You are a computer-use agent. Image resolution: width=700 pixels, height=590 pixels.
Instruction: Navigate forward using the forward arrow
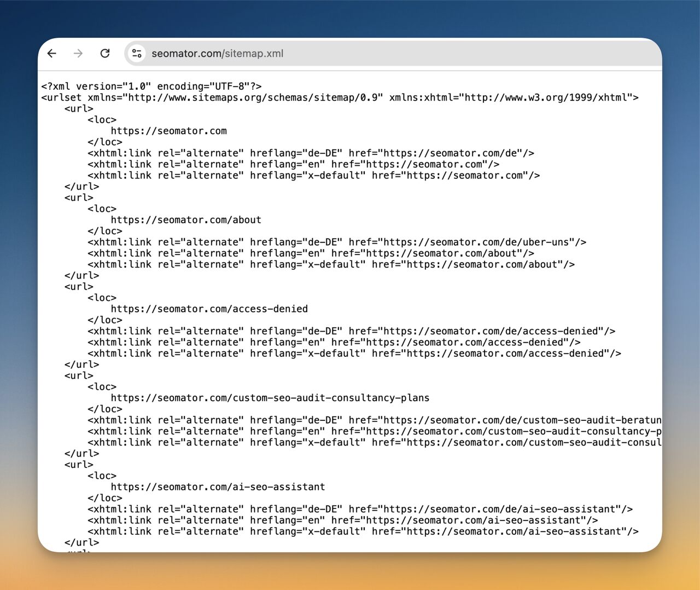pos(78,53)
